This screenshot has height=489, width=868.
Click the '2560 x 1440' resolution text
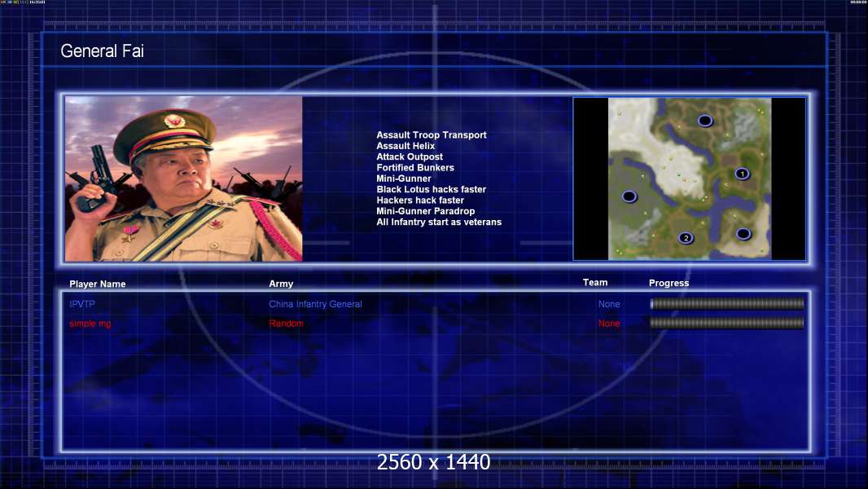pos(433,462)
